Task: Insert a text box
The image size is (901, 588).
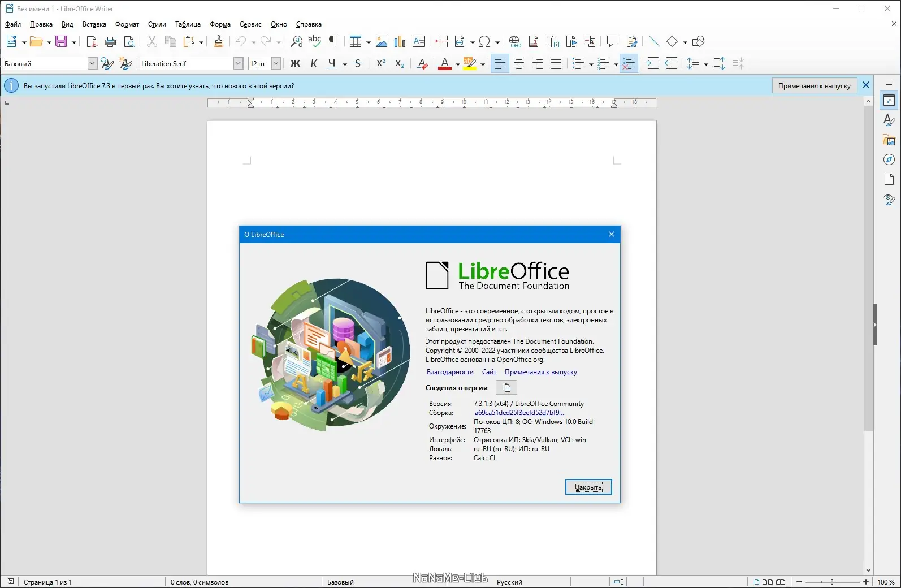Action: click(419, 41)
